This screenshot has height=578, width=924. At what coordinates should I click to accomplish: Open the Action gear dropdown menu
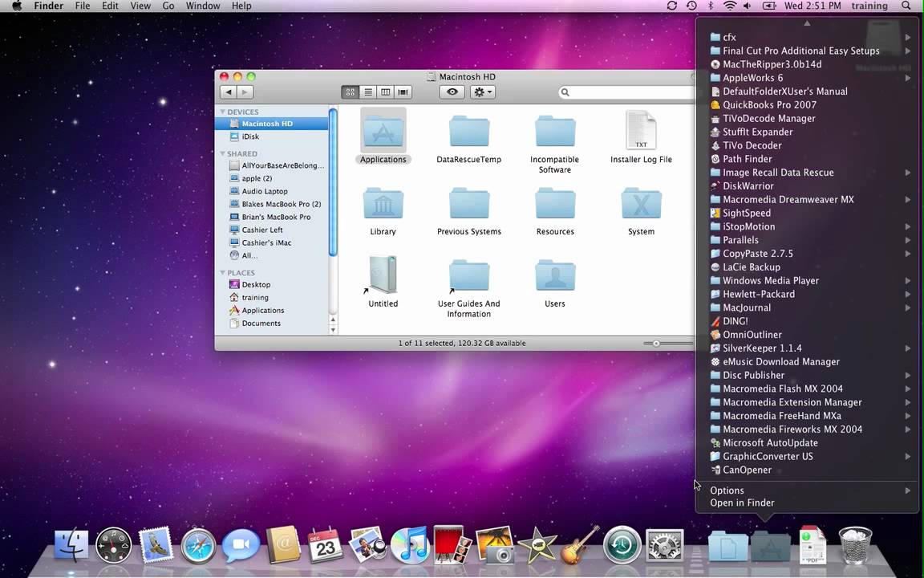coord(482,92)
